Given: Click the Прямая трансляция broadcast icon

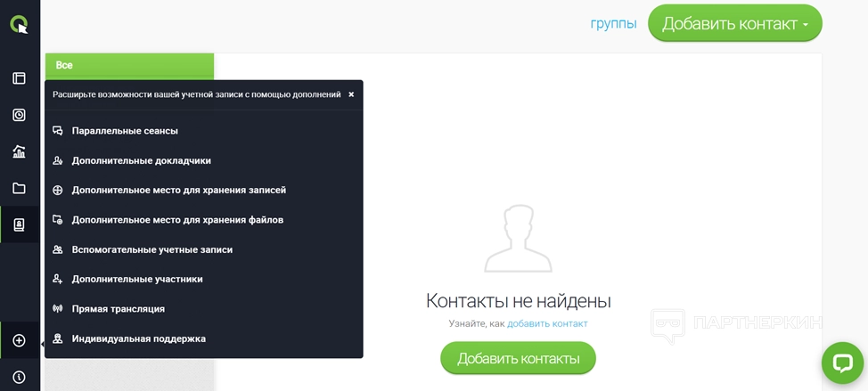Looking at the screenshot, I should pyautogui.click(x=58, y=309).
